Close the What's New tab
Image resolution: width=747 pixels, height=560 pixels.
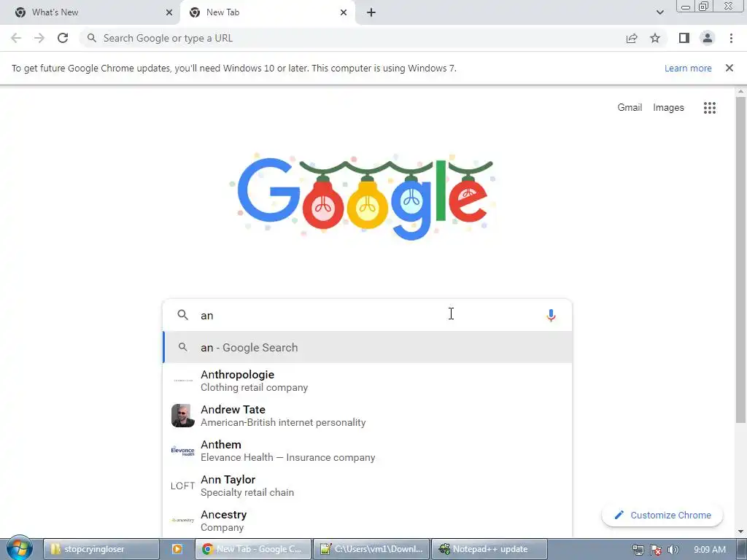tap(169, 12)
